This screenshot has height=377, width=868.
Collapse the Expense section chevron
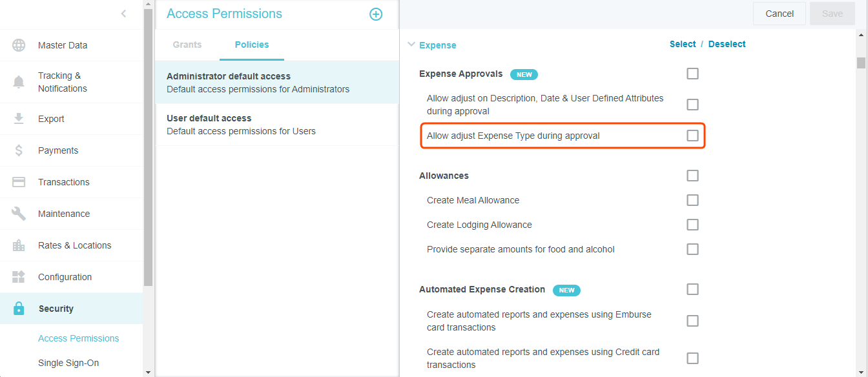(x=411, y=45)
